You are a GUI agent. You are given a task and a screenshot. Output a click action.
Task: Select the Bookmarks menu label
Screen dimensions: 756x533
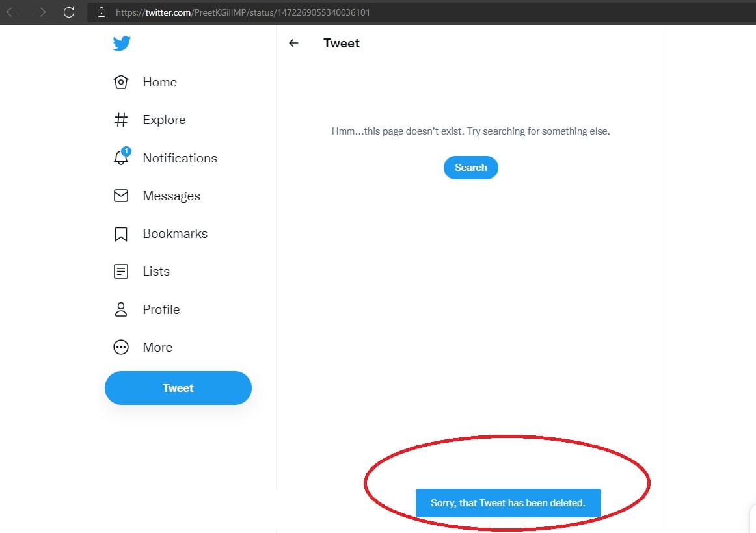[175, 234]
